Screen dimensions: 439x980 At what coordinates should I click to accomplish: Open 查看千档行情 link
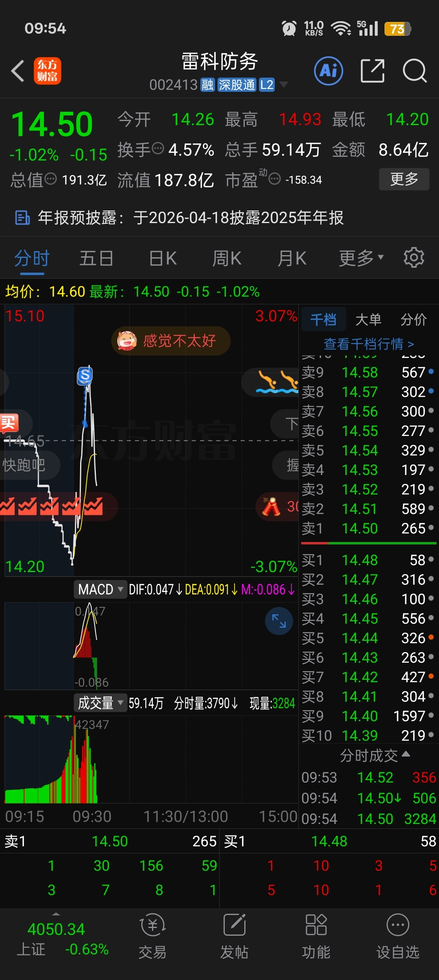369,344
